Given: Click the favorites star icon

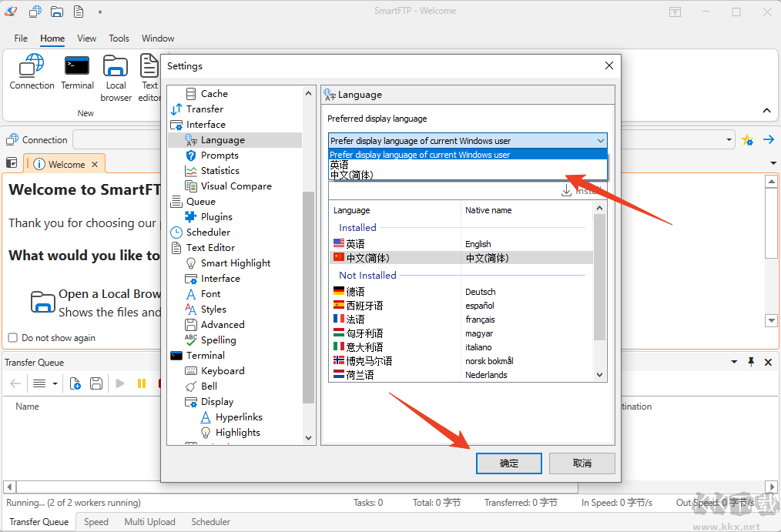Looking at the screenshot, I should (747, 140).
